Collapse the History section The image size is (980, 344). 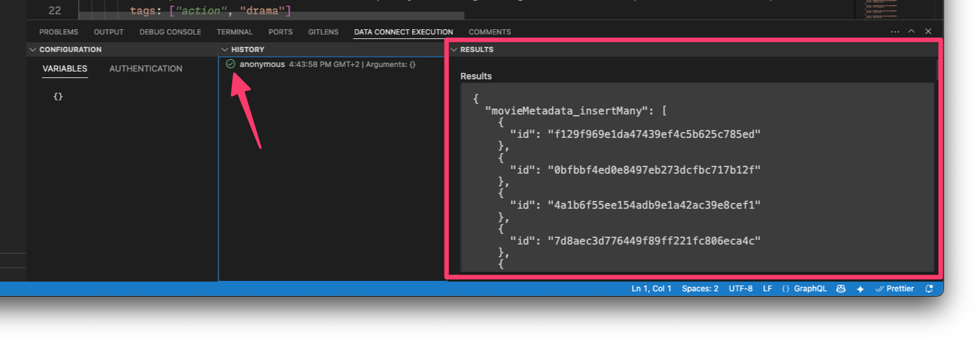click(225, 49)
